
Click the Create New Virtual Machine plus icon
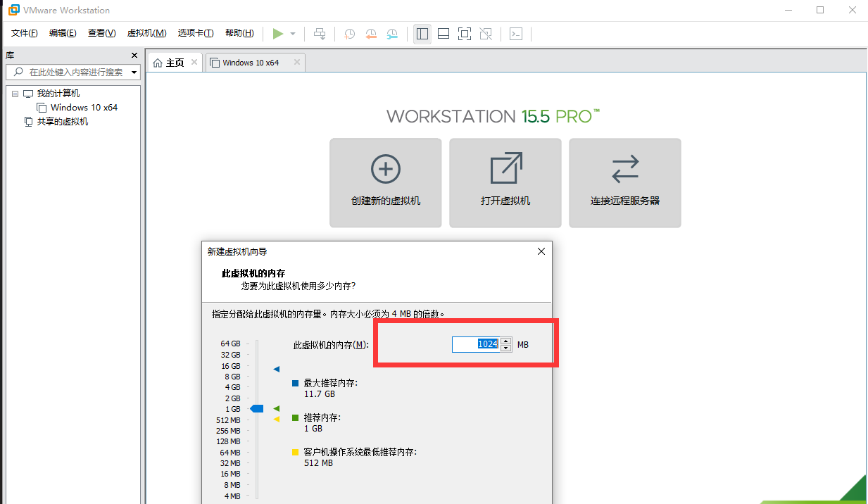386,169
